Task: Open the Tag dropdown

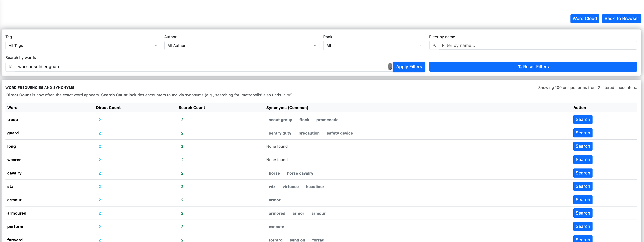Action: click(x=82, y=46)
